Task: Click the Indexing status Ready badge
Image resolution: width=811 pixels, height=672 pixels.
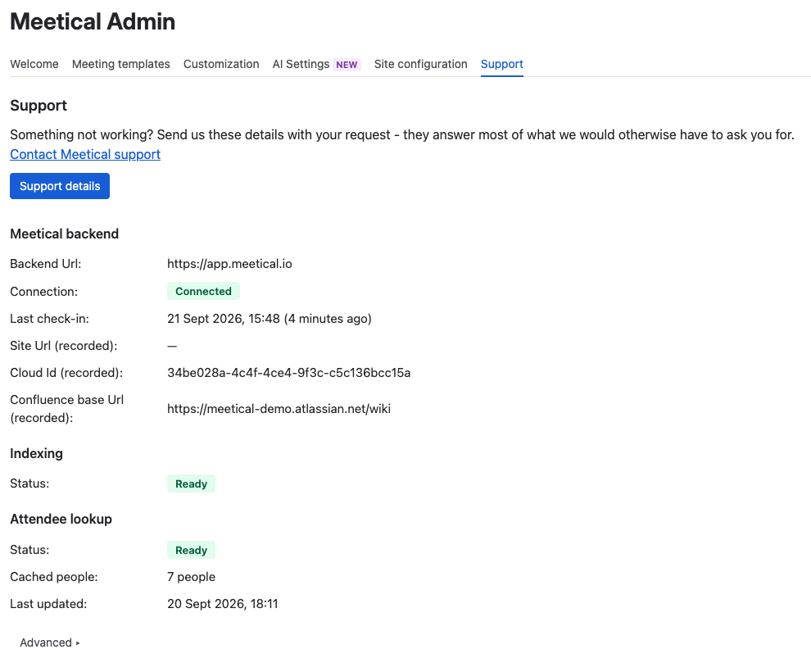Action: point(191,484)
